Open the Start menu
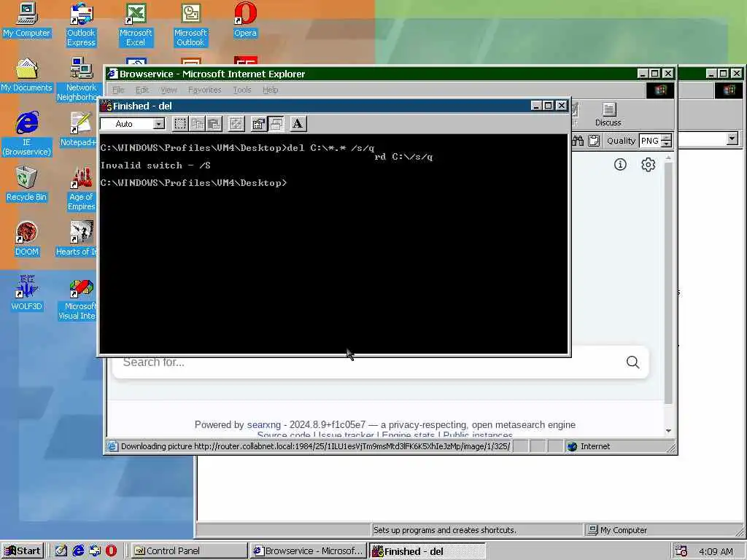Screen dimensions: 747x560 [23, 551]
